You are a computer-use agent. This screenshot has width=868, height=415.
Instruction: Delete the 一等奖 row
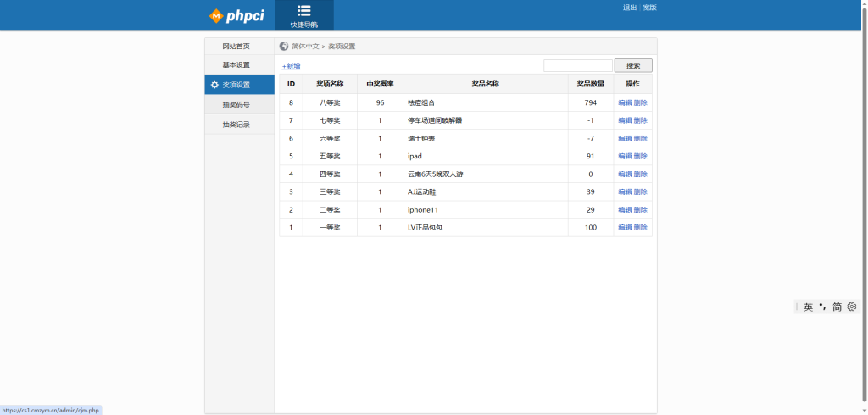[641, 227]
